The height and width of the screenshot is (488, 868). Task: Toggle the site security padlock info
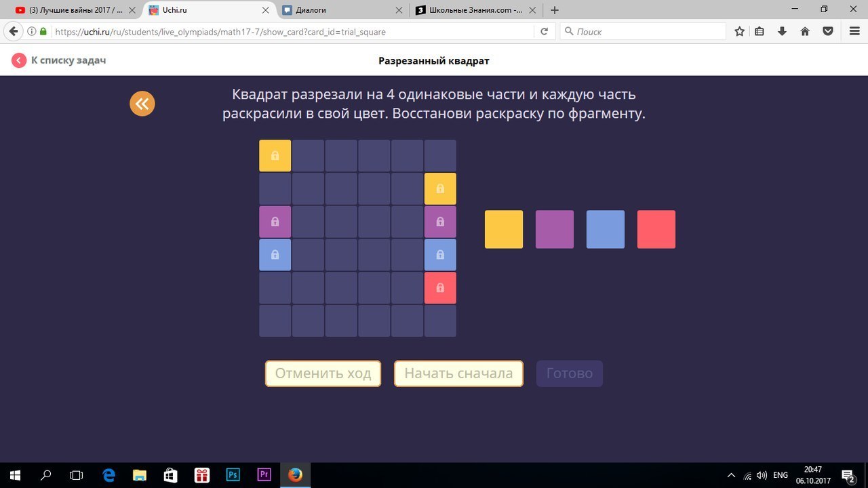[x=42, y=31]
